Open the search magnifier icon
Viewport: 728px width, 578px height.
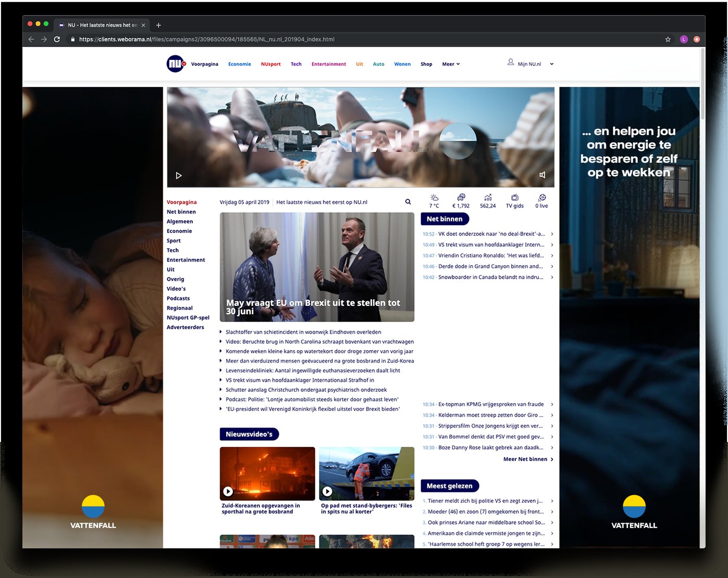click(x=408, y=202)
